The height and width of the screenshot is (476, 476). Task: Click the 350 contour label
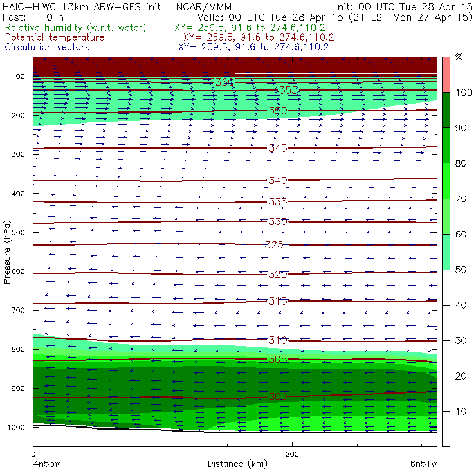[x=278, y=111]
